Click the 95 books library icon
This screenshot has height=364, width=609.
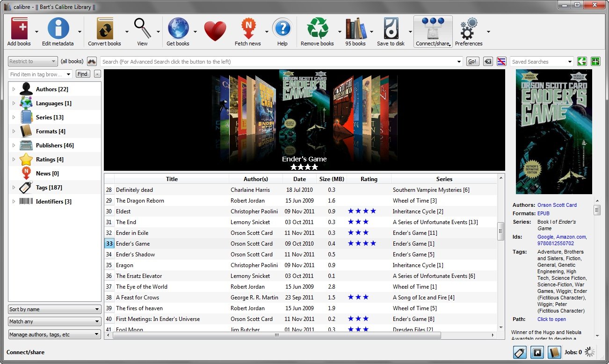point(355,29)
